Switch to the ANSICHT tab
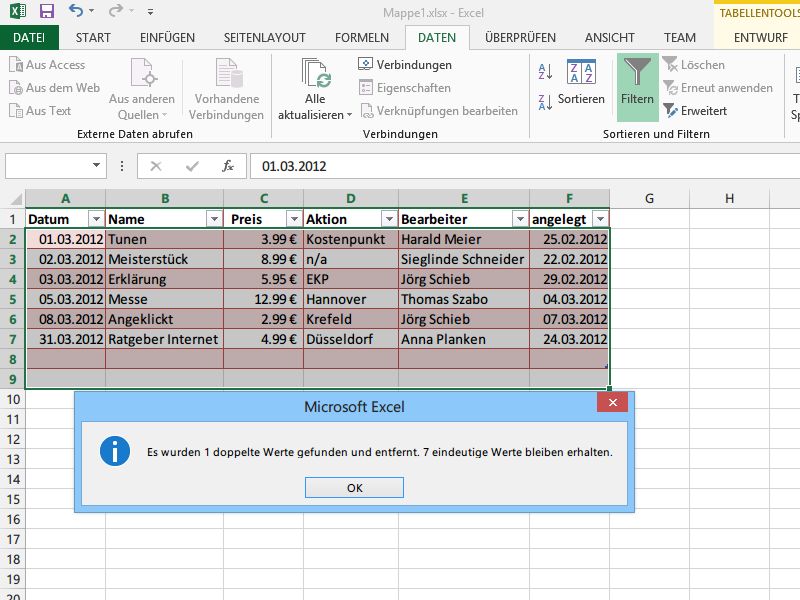 click(610, 38)
